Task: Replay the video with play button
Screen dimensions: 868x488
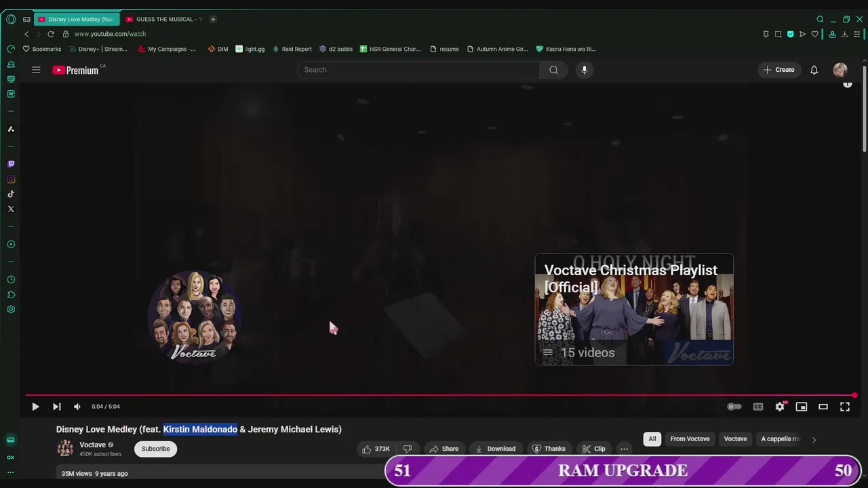Action: (x=35, y=407)
